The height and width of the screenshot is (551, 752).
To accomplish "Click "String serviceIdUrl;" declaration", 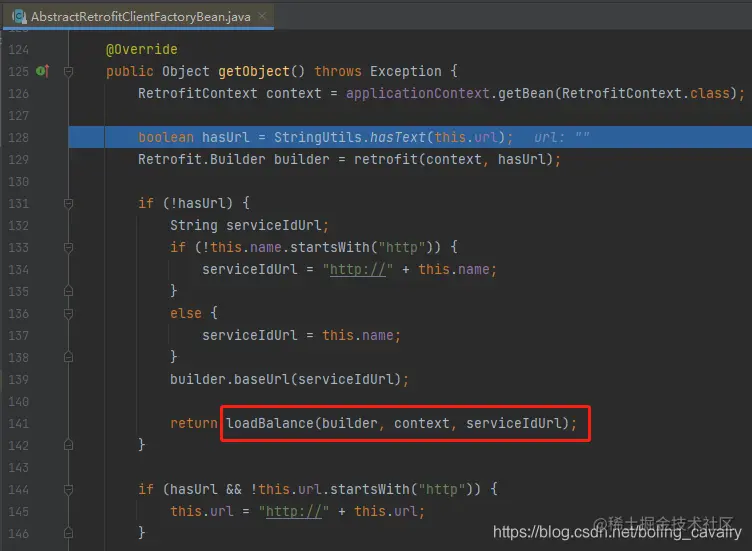I will (x=249, y=225).
